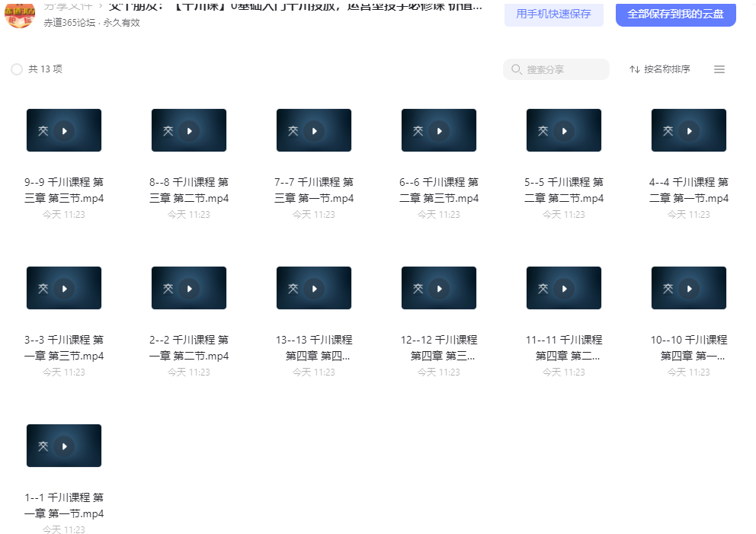Open the 6--6 千川课程 video thumbnail
Image resolution: width=756 pixels, height=534 pixels.
click(x=439, y=130)
